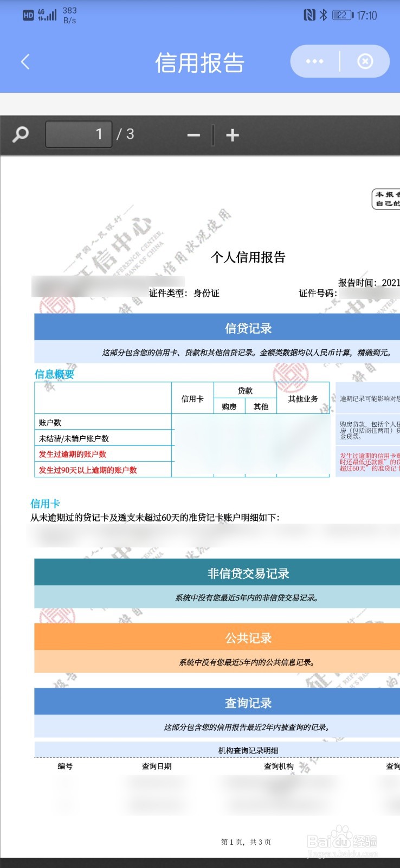Click the 信用卡 table column header
400x868 pixels.
[192, 399]
